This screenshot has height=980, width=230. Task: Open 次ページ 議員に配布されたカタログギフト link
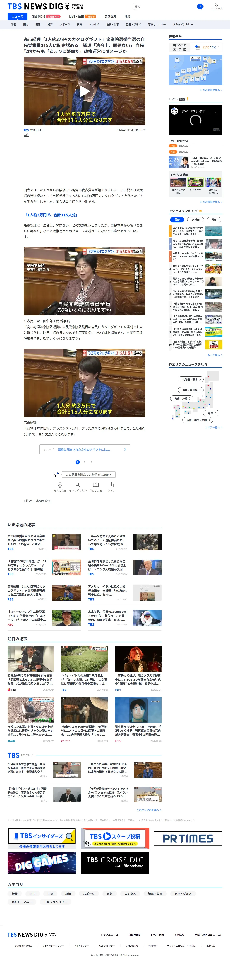85,449
